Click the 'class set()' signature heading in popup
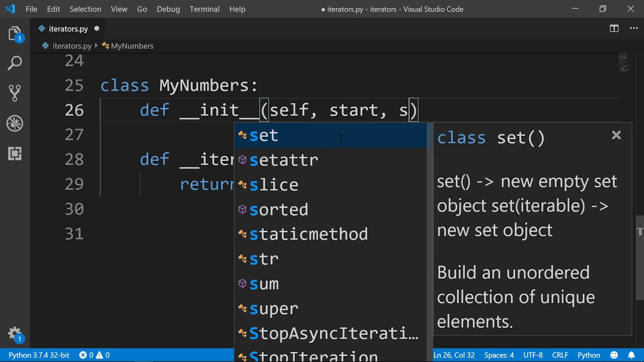This screenshot has height=362, width=644. tap(491, 138)
